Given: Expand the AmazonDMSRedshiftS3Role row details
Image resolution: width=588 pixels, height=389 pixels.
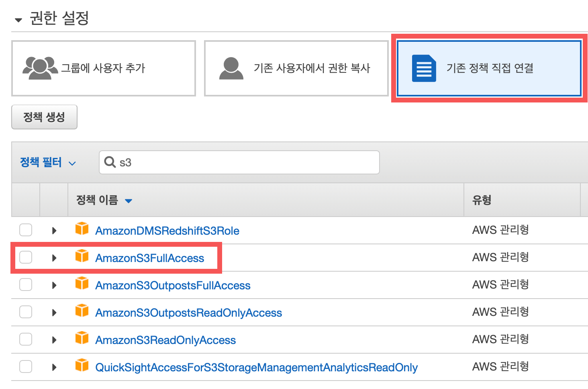Looking at the screenshot, I should click(x=54, y=231).
